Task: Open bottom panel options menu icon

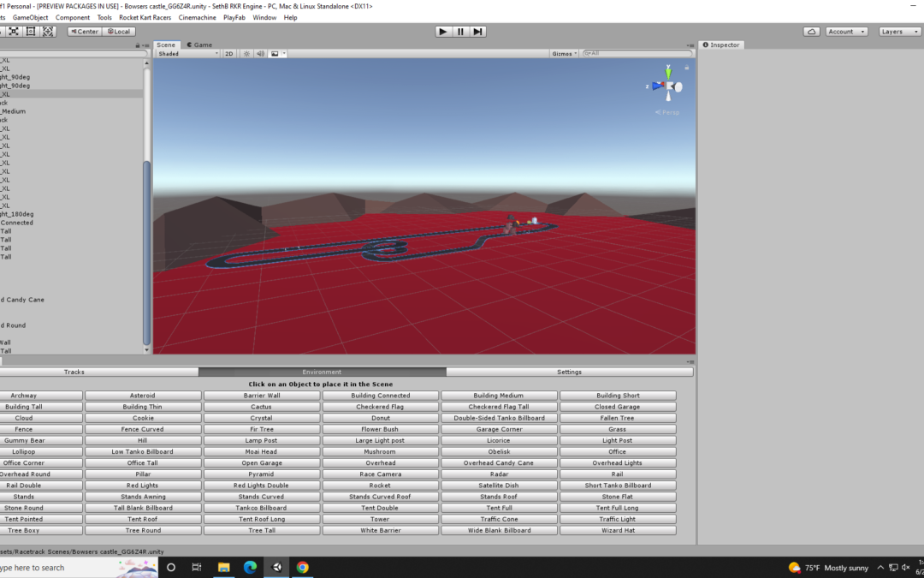Action: (691, 362)
